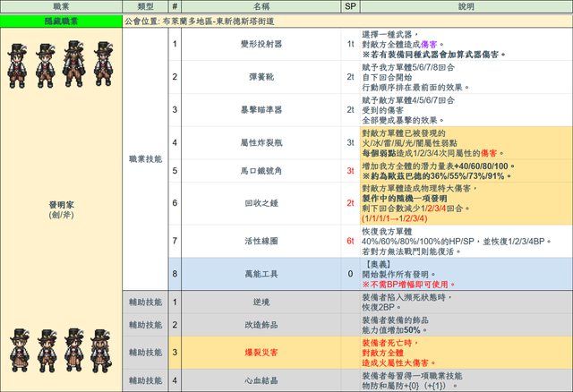Select the fourth character sprite in bottom row
Image resolution: width=573 pixels, height=392 pixels.
coord(101,348)
